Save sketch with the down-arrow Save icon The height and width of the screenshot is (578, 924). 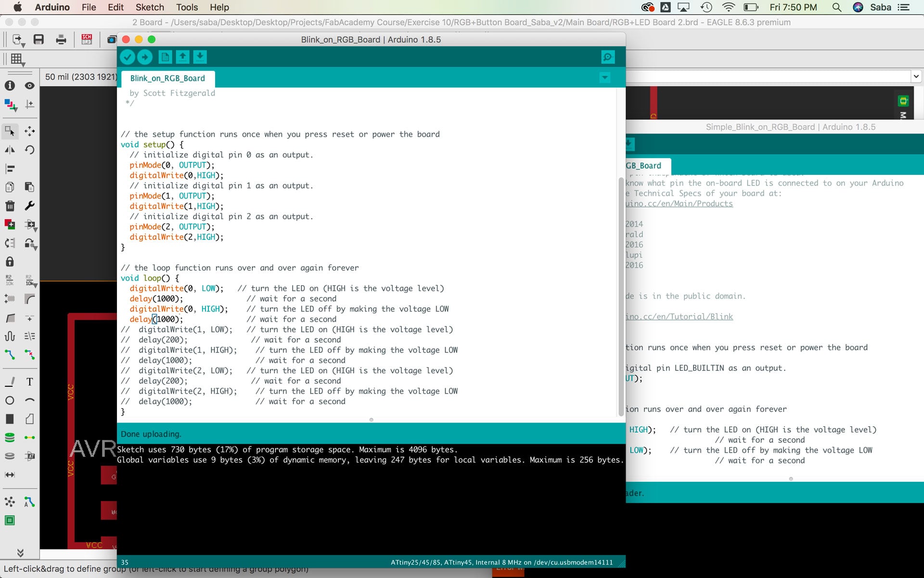200,57
